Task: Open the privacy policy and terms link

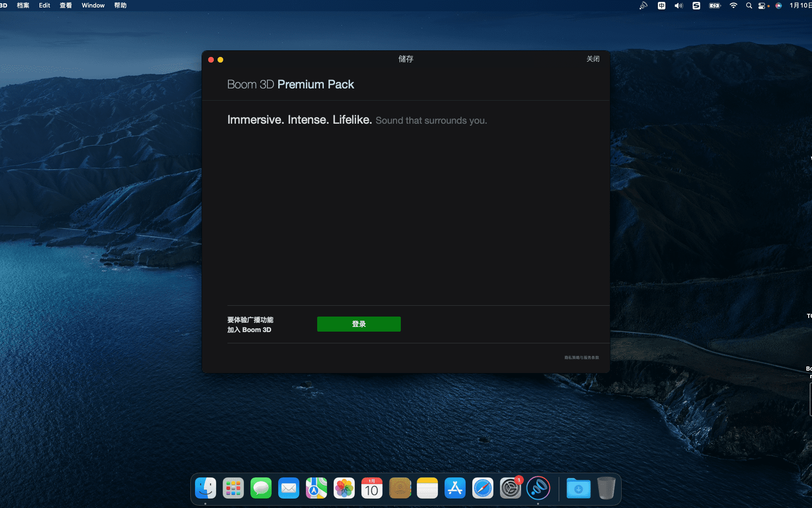Action: pyautogui.click(x=581, y=357)
